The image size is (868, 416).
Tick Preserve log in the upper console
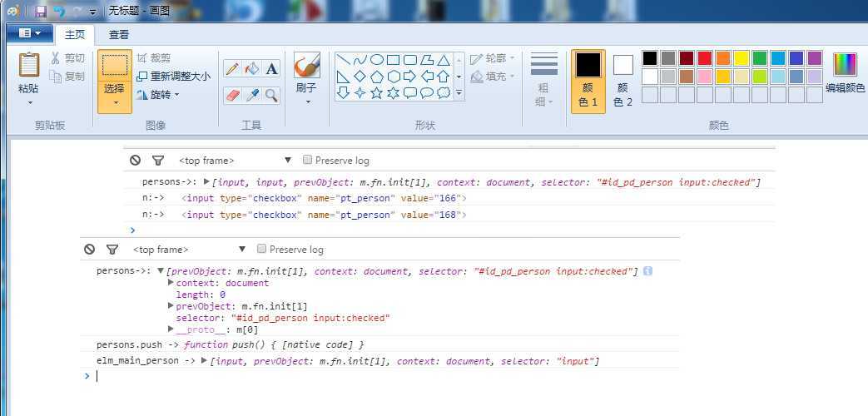308,160
